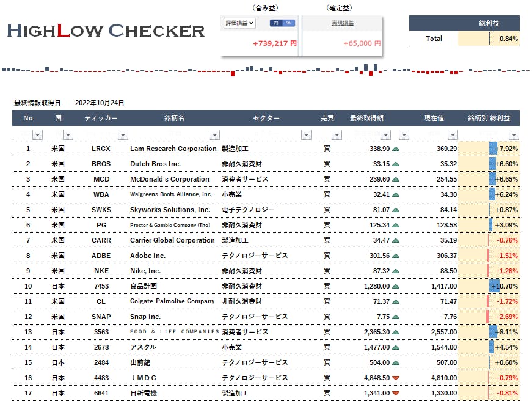Switch display to 円 (yen) mode
Screen dimensions: 532x401
tap(275, 23)
